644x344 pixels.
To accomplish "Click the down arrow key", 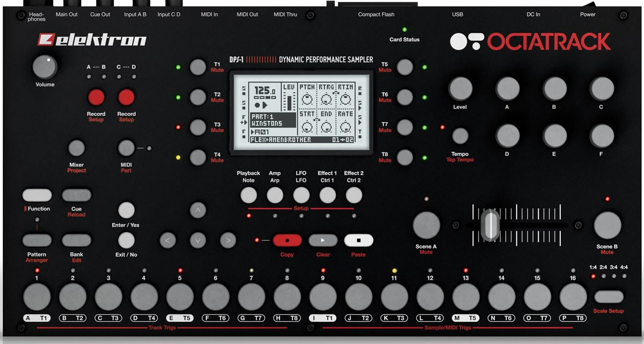I will 197,240.
